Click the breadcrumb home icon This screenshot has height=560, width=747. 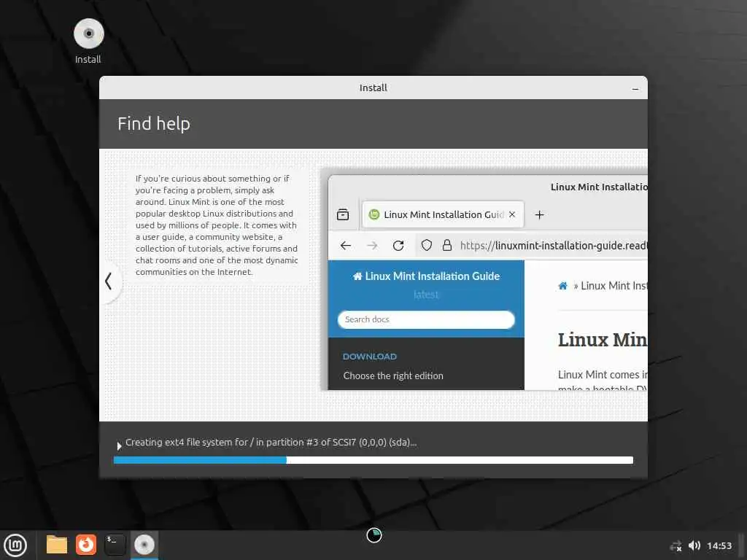(x=562, y=286)
